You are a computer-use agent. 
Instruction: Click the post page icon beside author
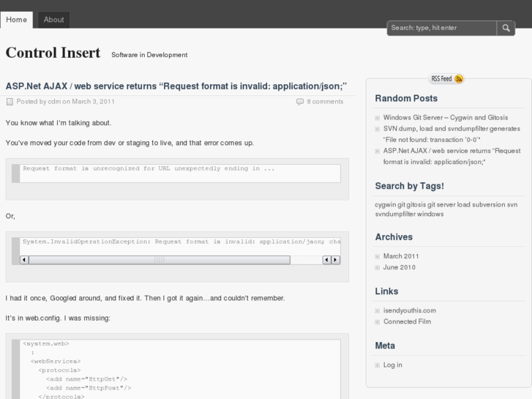click(x=10, y=102)
